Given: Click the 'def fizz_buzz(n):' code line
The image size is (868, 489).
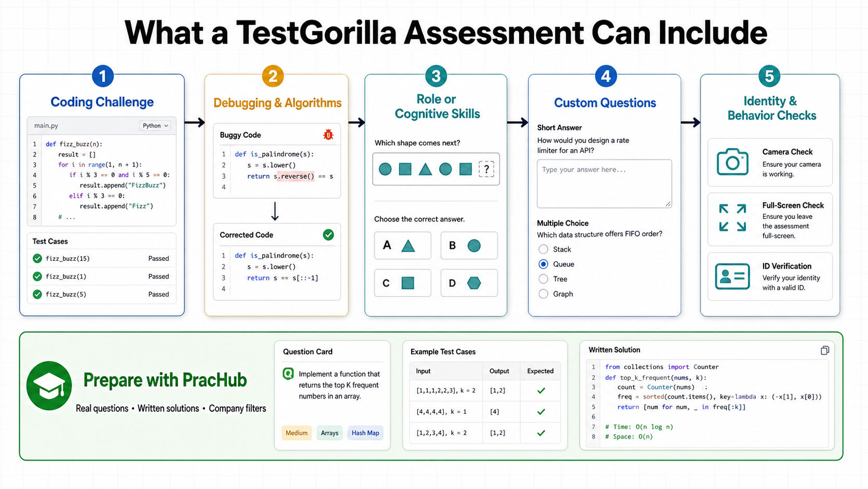Looking at the screenshot, I should pos(74,144).
